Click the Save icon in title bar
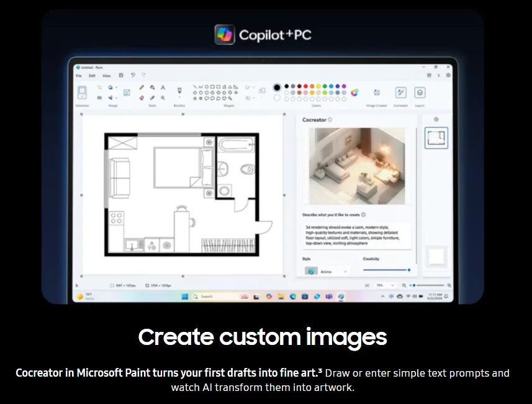 pyautogui.click(x=121, y=75)
